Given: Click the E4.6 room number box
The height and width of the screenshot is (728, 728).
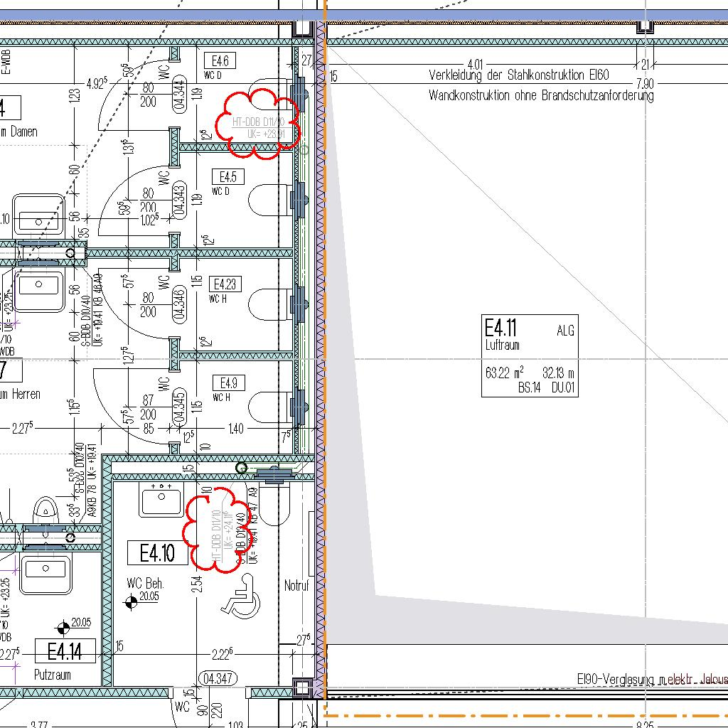Looking at the screenshot, I should (220, 60).
